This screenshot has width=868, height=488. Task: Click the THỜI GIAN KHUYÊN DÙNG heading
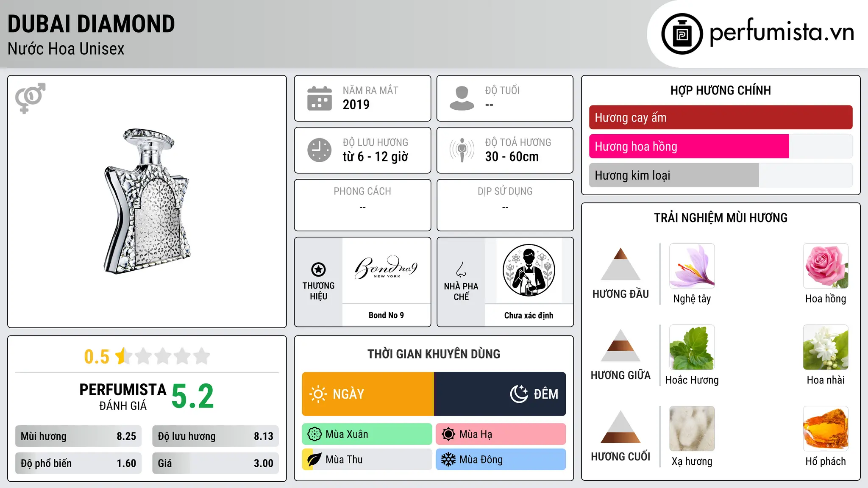point(434,354)
